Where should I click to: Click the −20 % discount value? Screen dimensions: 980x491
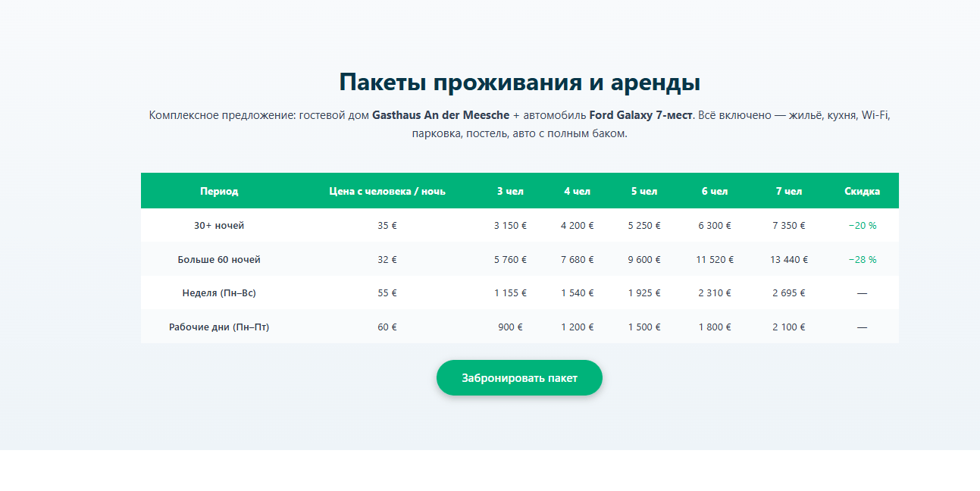pos(862,225)
